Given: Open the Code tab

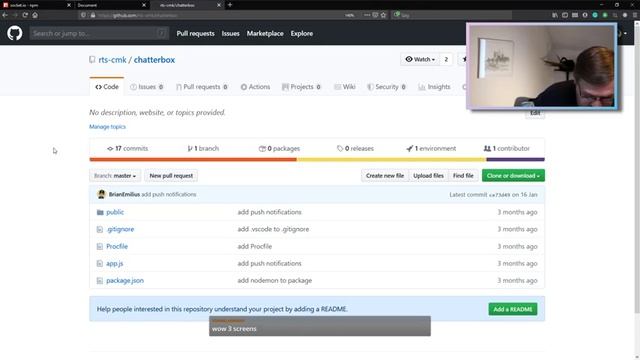Looking at the screenshot, I should click(107, 87).
